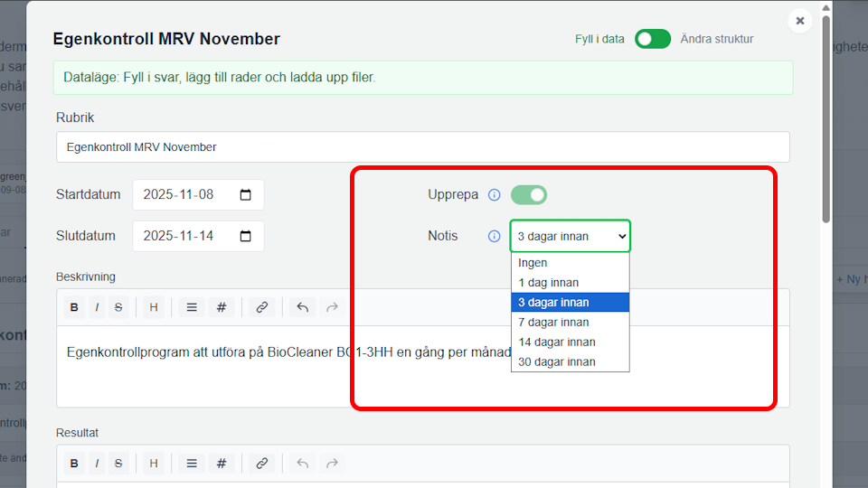Apply italic in the Beskrivning editor
Image resolution: width=868 pixels, height=488 pixels.
point(97,307)
